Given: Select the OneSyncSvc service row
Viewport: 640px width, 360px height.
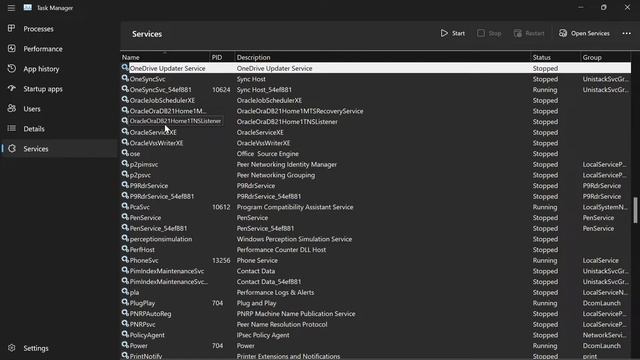Looking at the screenshot, I should coord(376,79).
